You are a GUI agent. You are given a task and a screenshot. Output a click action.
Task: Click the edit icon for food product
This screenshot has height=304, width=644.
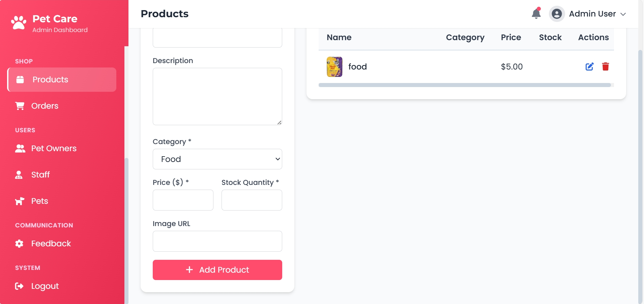(589, 66)
